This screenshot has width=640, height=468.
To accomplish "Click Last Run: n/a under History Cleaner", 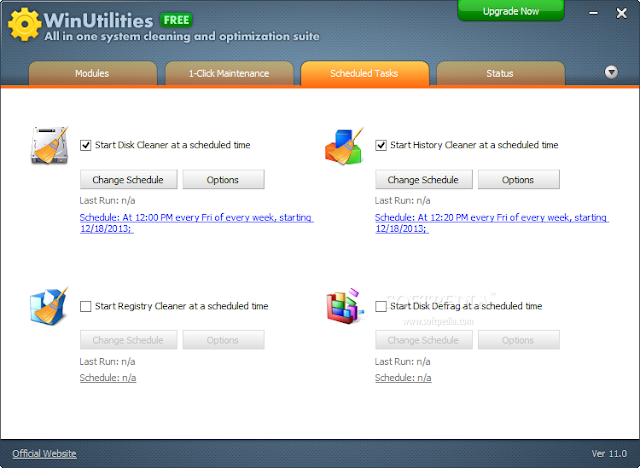I will click(402, 201).
